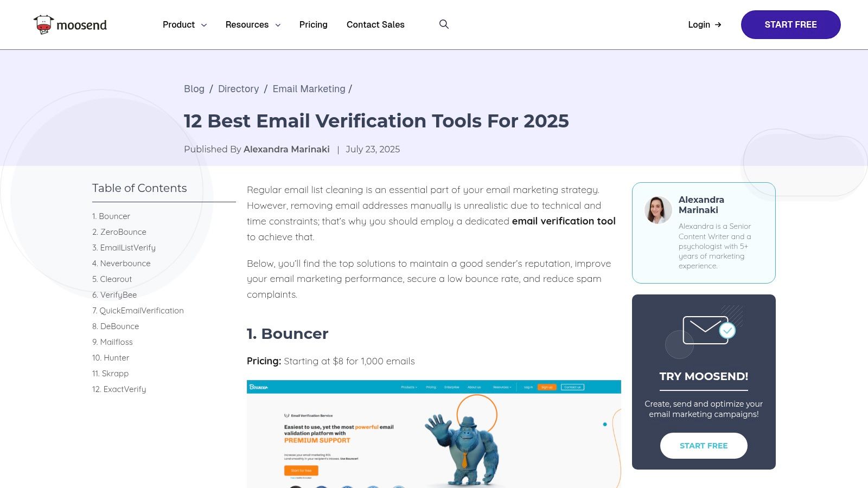Click the author name Alexandra Marinaki byline
The width and height of the screenshot is (868, 488).
tap(286, 149)
